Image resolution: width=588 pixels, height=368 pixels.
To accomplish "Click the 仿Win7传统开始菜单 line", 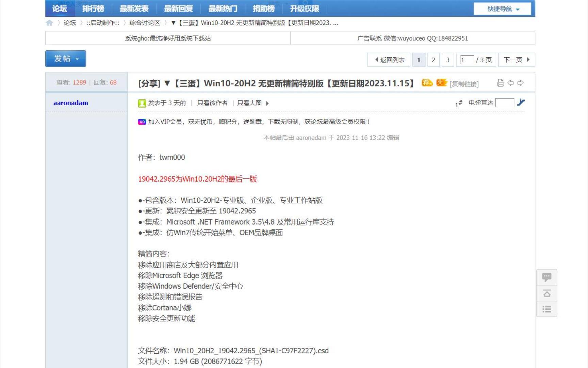I will click(x=210, y=233).
